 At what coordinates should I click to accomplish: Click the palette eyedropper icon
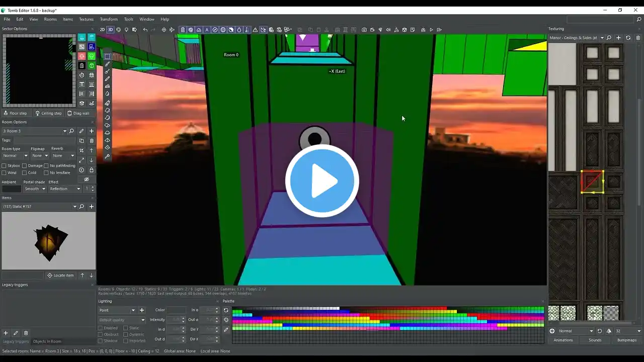[x=226, y=330]
